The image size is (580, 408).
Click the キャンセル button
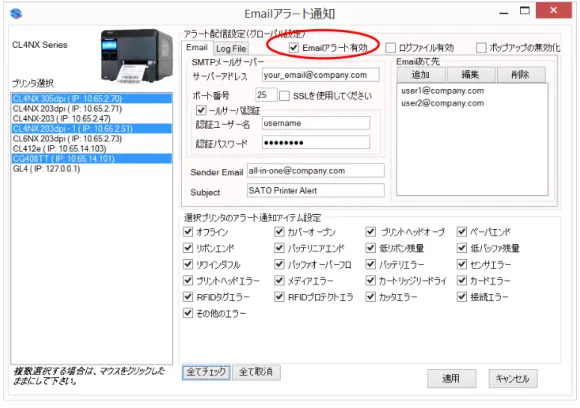[x=513, y=378]
